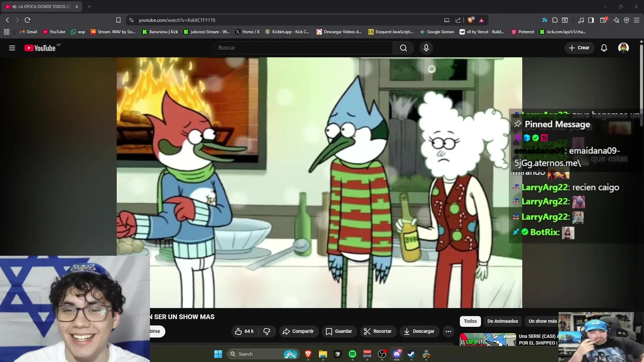Click the Crear button
This screenshot has width=644, height=362.
(x=579, y=48)
